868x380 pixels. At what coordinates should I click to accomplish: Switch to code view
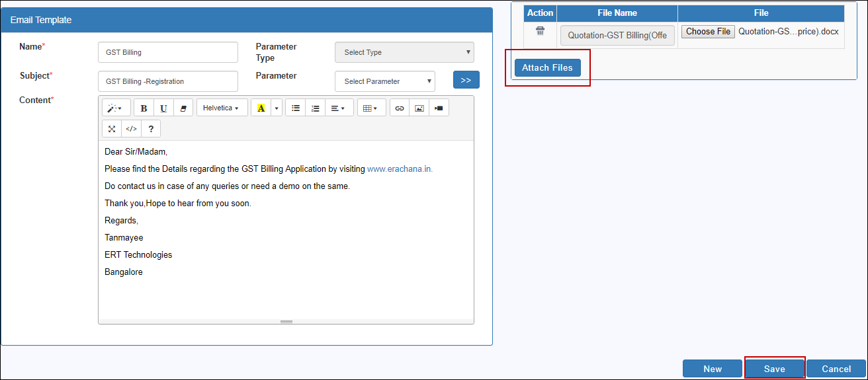(x=131, y=129)
